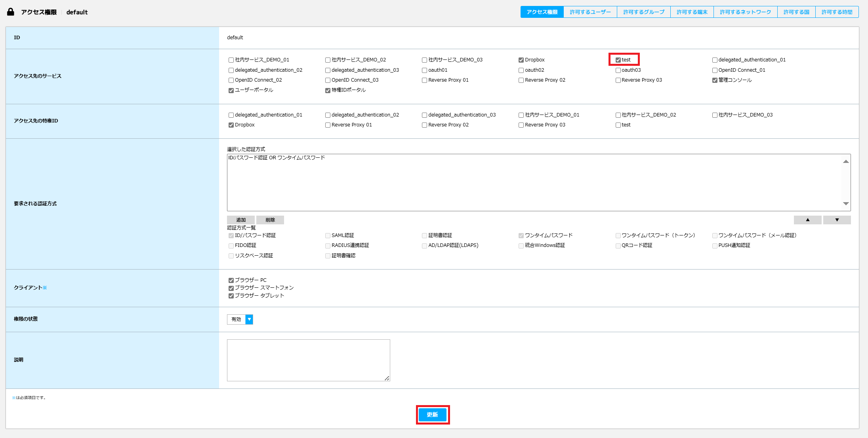Uncheck the ブラウザー スマートフォン client checkbox

[x=231, y=288]
